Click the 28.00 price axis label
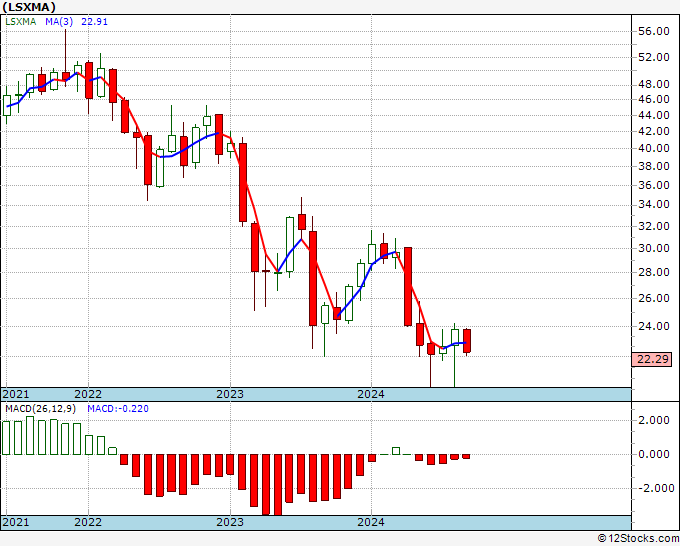The height and width of the screenshot is (546, 680). coord(654,272)
